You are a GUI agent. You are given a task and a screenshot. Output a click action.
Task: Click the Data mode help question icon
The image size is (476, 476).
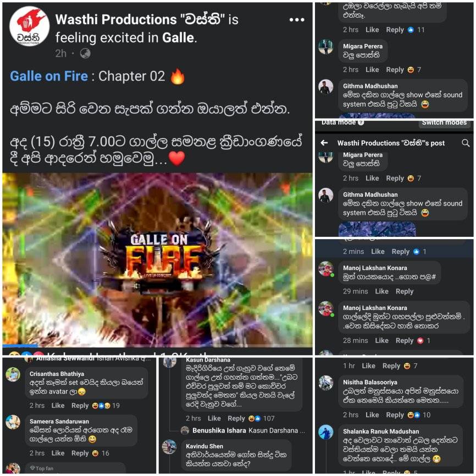tap(361, 123)
